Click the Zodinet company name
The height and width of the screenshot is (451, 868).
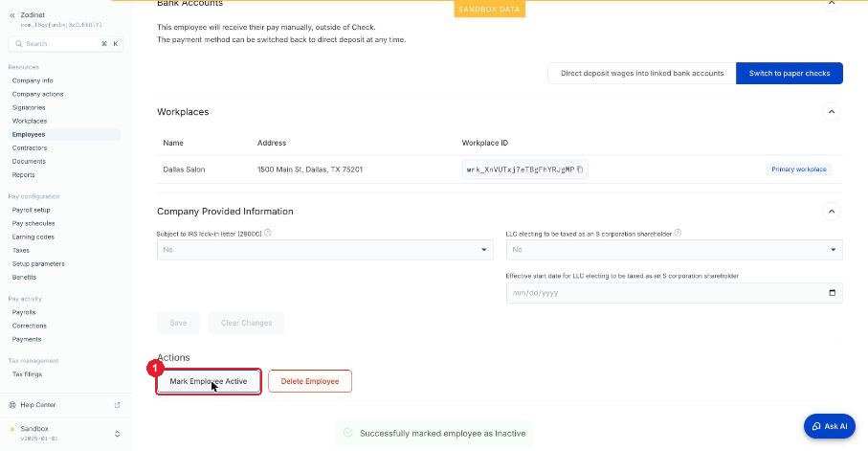33,15
